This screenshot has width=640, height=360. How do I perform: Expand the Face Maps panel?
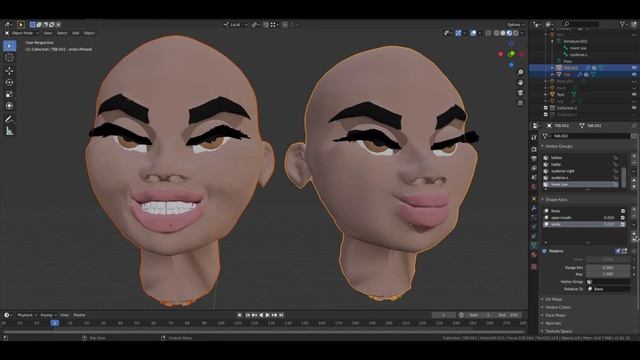pyautogui.click(x=555, y=315)
